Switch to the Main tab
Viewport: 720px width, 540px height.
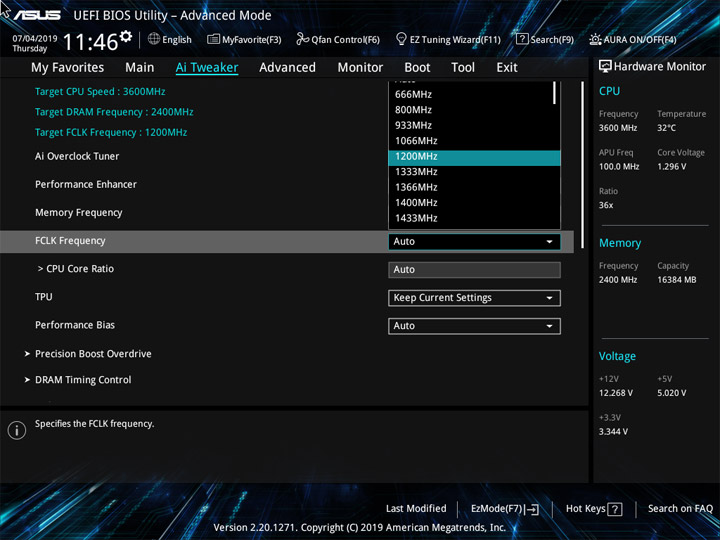140,68
